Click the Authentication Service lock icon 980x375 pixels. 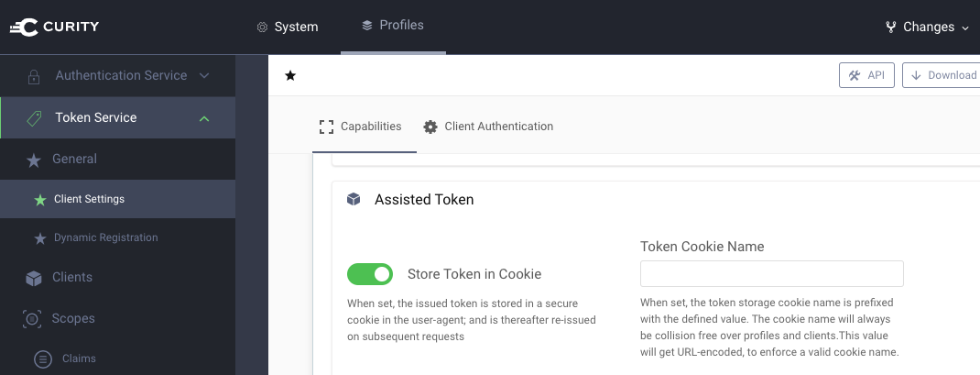click(34, 76)
